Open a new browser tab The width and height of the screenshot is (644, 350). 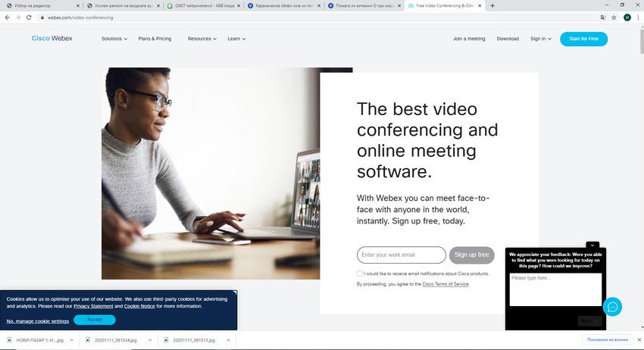point(492,6)
